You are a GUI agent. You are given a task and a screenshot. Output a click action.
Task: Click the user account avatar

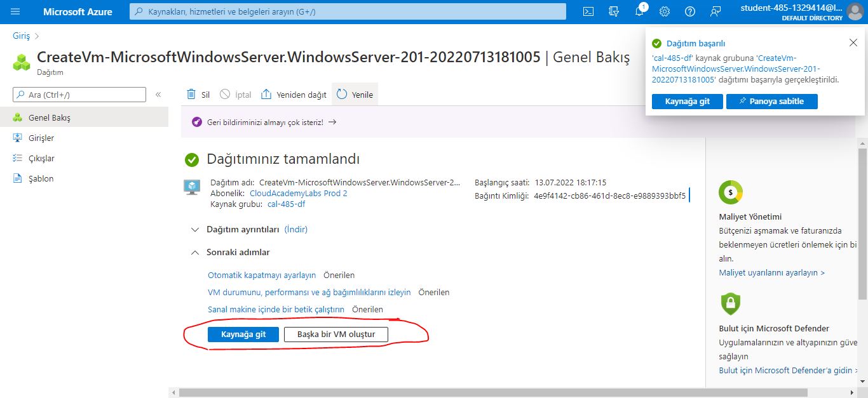click(x=855, y=11)
